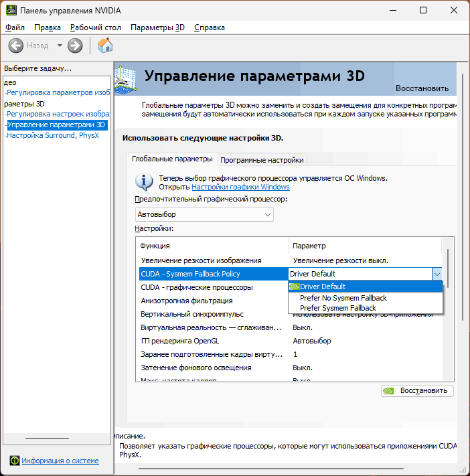Open the Справка menu

pyautogui.click(x=210, y=27)
